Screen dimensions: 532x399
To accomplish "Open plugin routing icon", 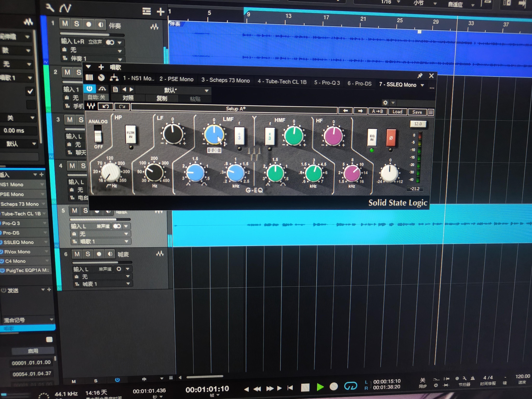I will click(114, 78).
